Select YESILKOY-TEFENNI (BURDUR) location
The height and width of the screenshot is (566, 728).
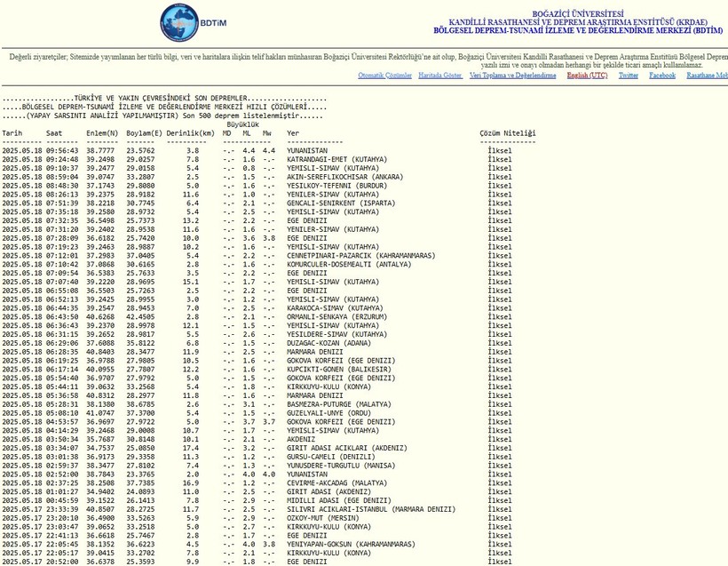(337, 186)
